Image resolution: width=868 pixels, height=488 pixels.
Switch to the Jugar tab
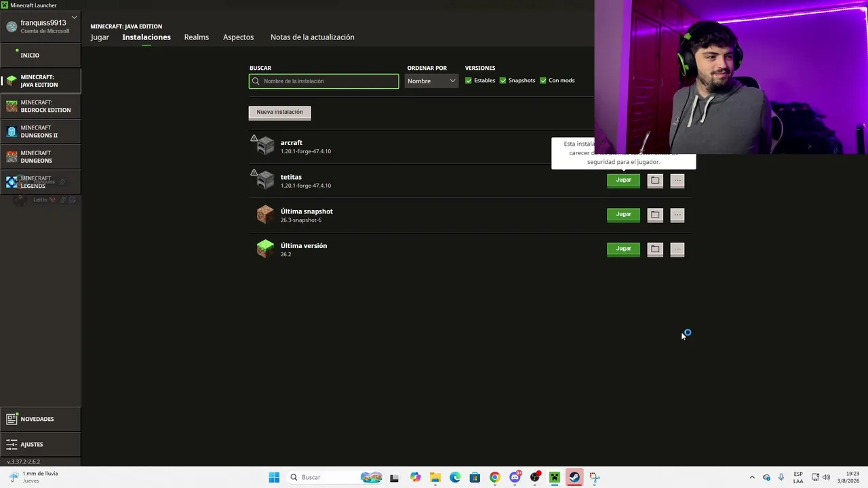(x=100, y=37)
